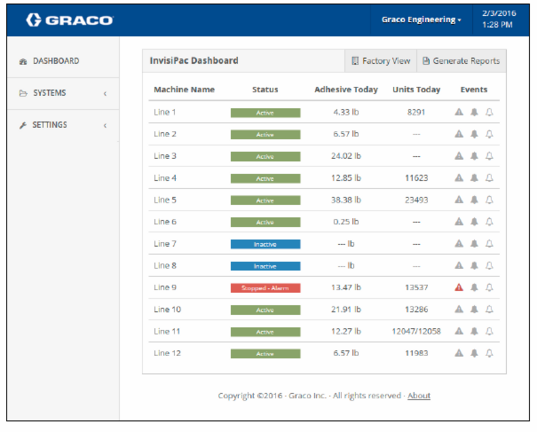The height and width of the screenshot is (432, 537).
Task: Click Line 4 solid bell icon
Action: [474, 177]
